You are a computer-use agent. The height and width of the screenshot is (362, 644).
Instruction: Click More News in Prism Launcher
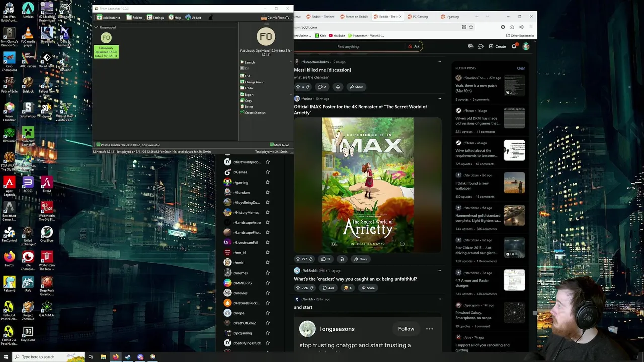pyautogui.click(x=279, y=145)
